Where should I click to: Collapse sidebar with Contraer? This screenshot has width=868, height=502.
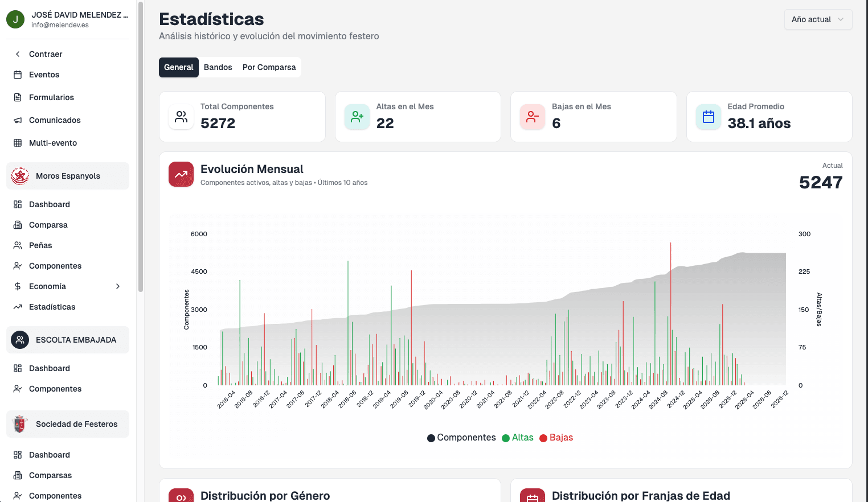(x=45, y=54)
